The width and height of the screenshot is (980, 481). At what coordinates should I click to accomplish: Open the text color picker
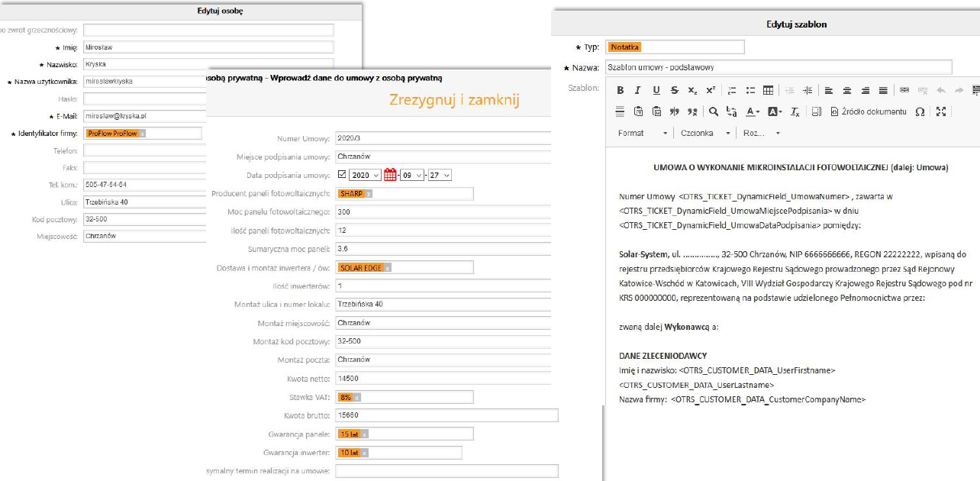click(x=753, y=111)
